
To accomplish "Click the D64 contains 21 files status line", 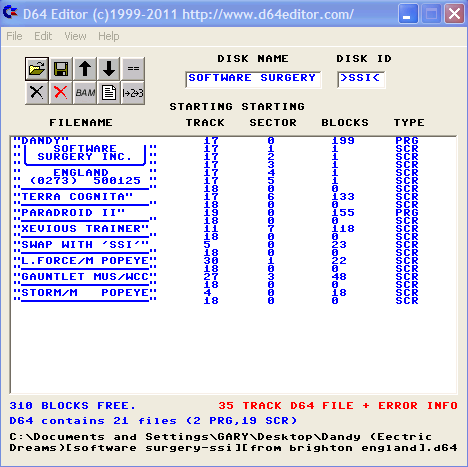I will coord(153,420).
